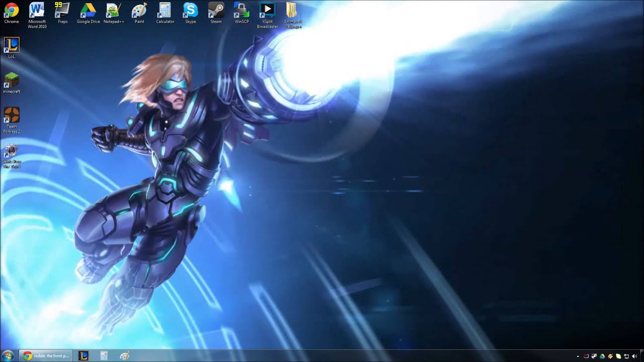The height and width of the screenshot is (362, 644).
Task: Click the Show desktop button
Action: (642, 356)
